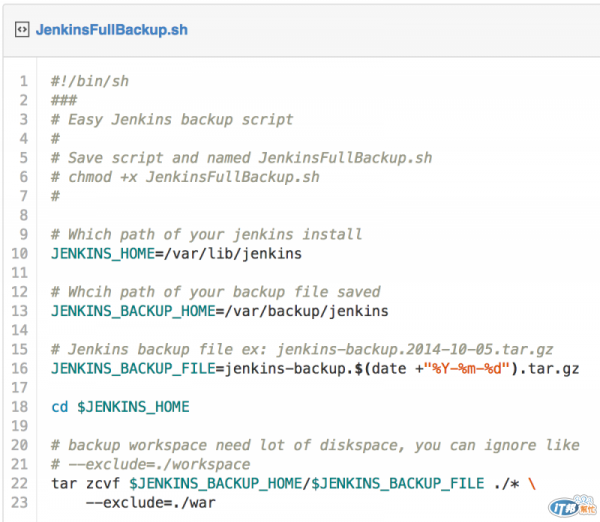The width and height of the screenshot is (600, 522).
Task: Select line number 22
Action: tap(20, 483)
